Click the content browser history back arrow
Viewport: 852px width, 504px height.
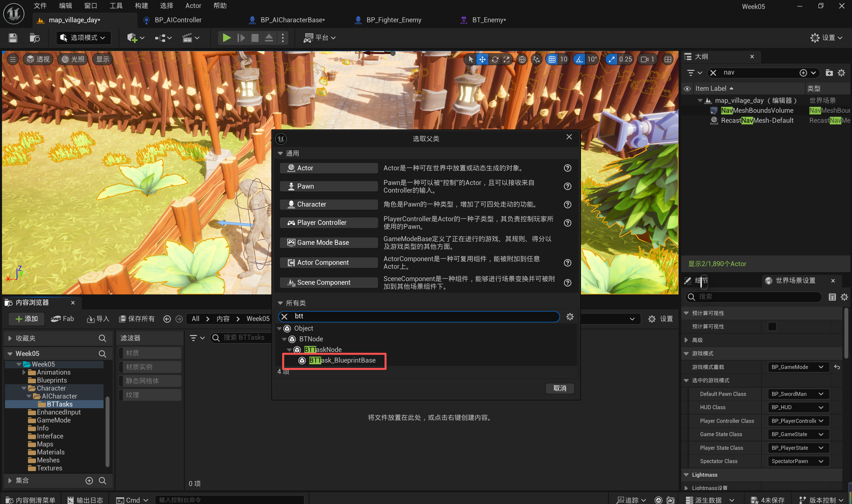point(167,319)
